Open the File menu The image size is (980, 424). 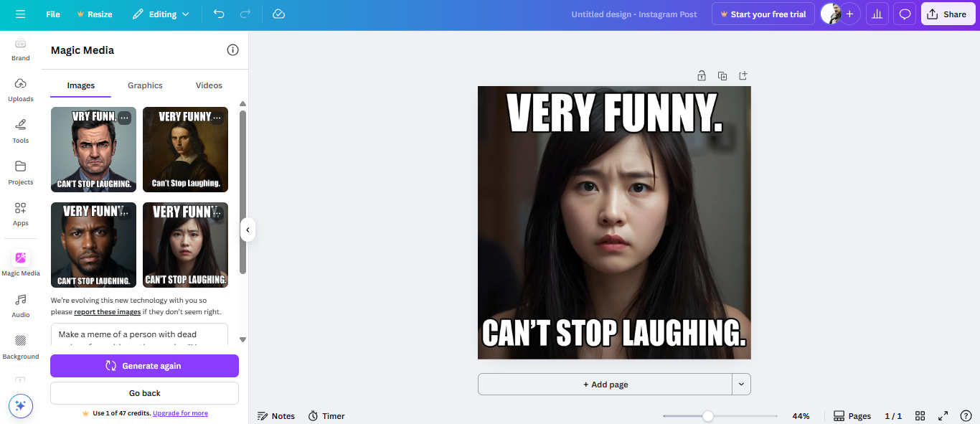(52, 14)
